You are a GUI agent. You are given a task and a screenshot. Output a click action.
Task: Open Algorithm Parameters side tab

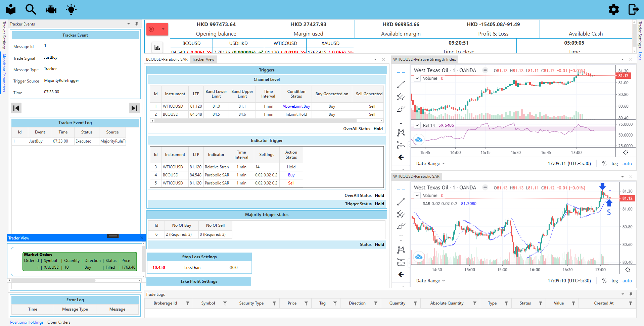pyautogui.click(x=4, y=72)
